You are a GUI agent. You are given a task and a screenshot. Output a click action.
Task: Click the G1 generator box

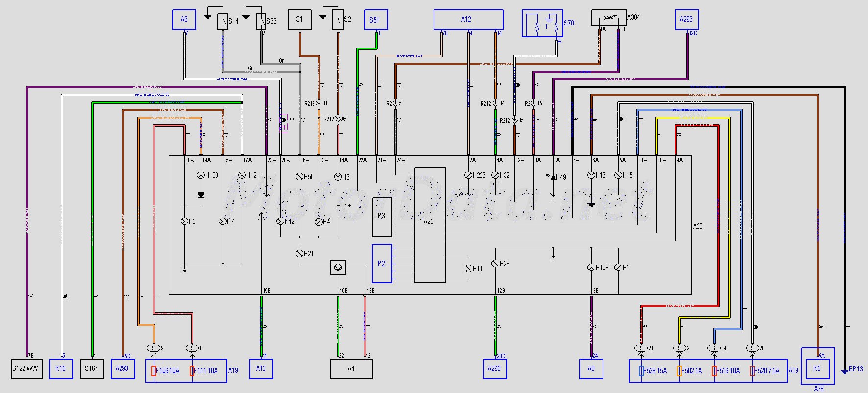(x=299, y=20)
